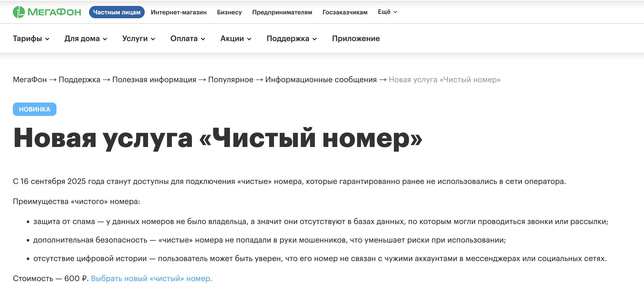Click the bullet about защита от спама
644x295 pixels.
click(x=321, y=222)
